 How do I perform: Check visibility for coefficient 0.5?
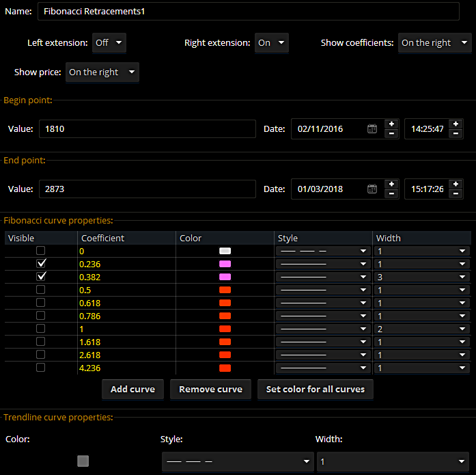[41, 289]
